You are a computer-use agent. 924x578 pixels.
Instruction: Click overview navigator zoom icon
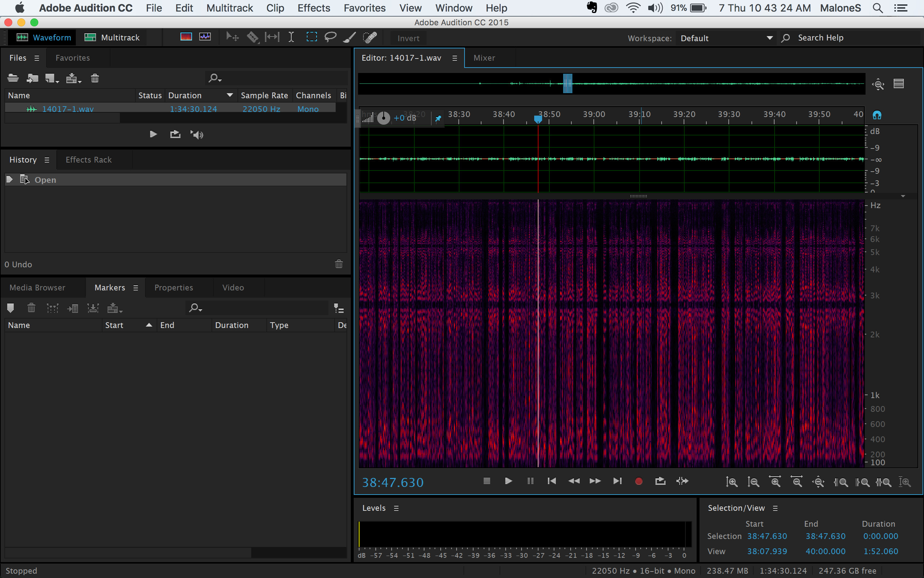tap(878, 84)
